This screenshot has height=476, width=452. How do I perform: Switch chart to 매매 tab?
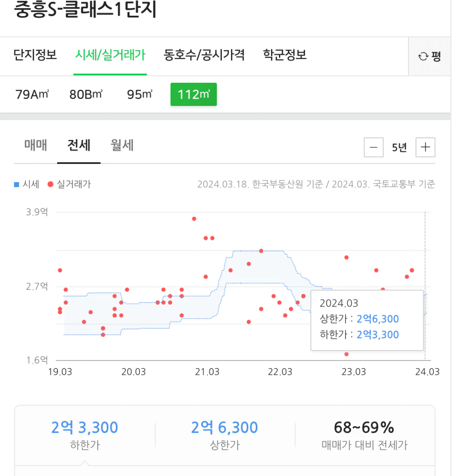36,145
